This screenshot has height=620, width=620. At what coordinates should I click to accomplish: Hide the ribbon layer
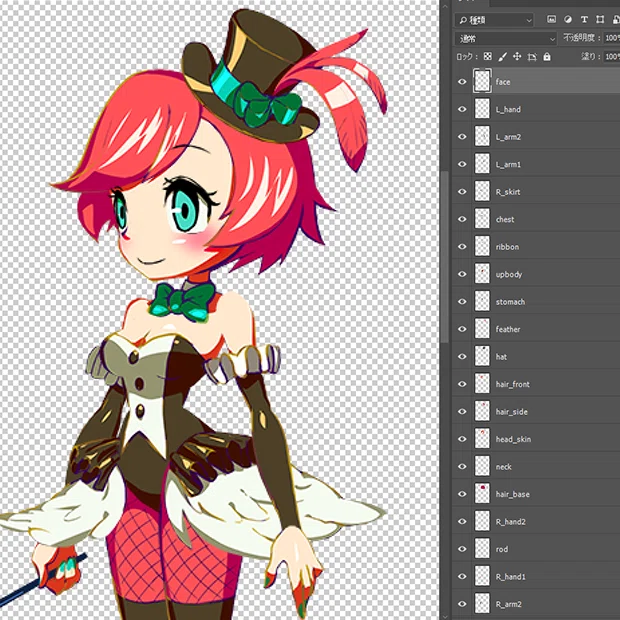pos(462,247)
